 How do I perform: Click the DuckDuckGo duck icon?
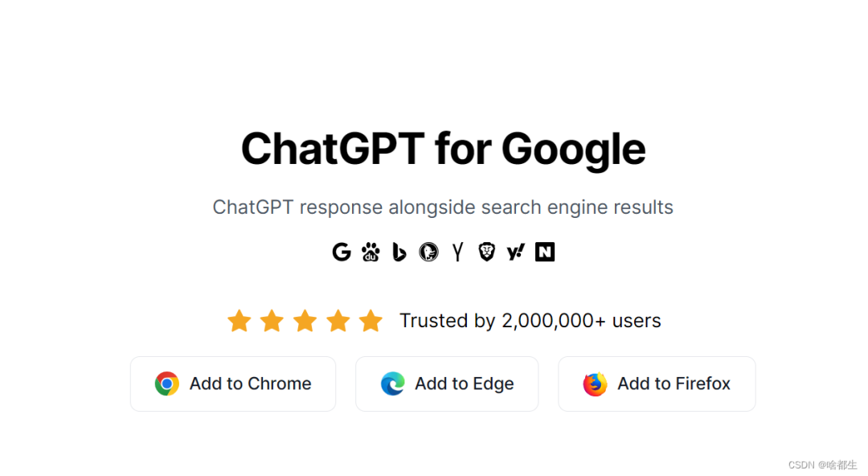click(428, 252)
